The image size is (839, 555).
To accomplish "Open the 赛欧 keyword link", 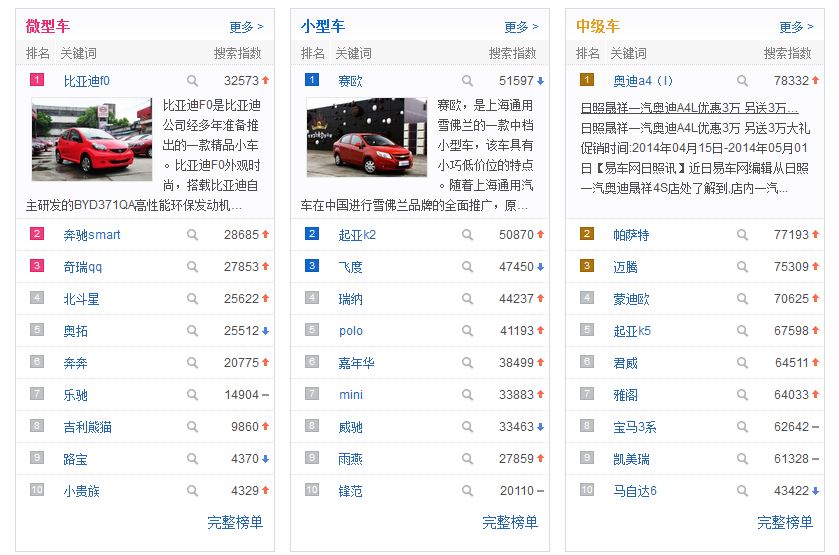I will [350, 81].
